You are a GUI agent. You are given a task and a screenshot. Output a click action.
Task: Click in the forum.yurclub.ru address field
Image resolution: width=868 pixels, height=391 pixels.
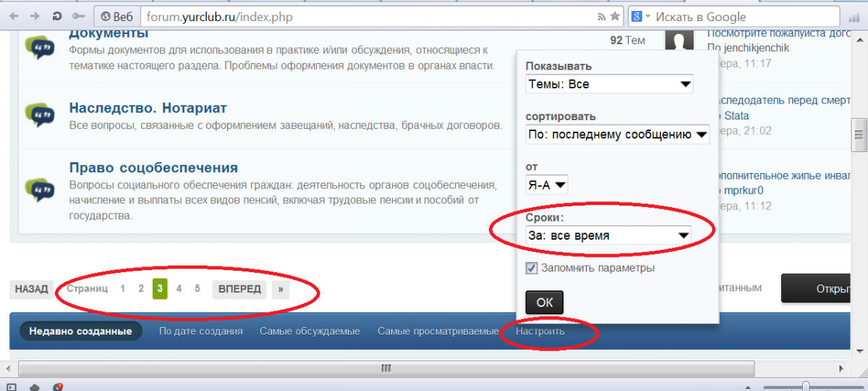coord(362,16)
